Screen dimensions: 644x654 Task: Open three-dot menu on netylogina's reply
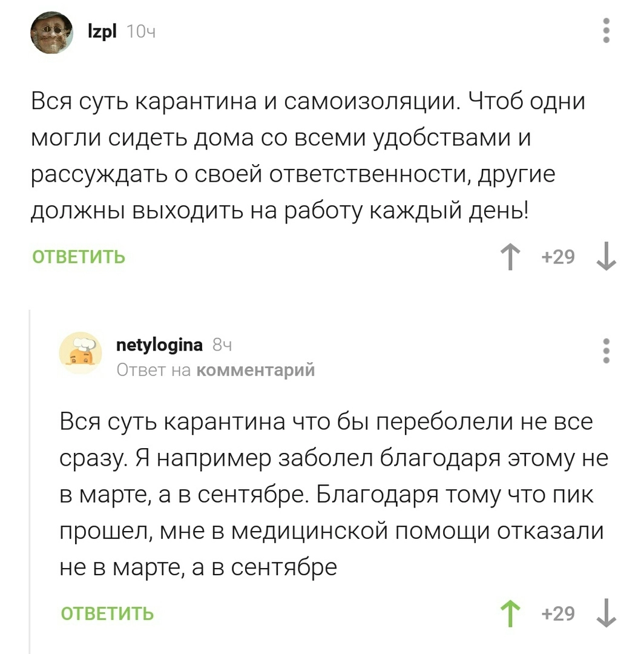(x=606, y=352)
